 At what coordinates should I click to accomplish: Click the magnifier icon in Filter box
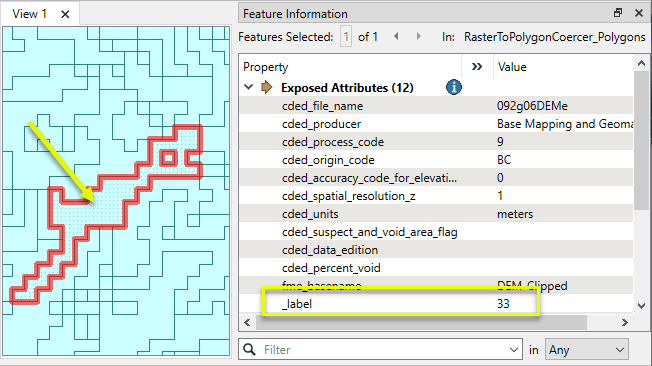249,349
